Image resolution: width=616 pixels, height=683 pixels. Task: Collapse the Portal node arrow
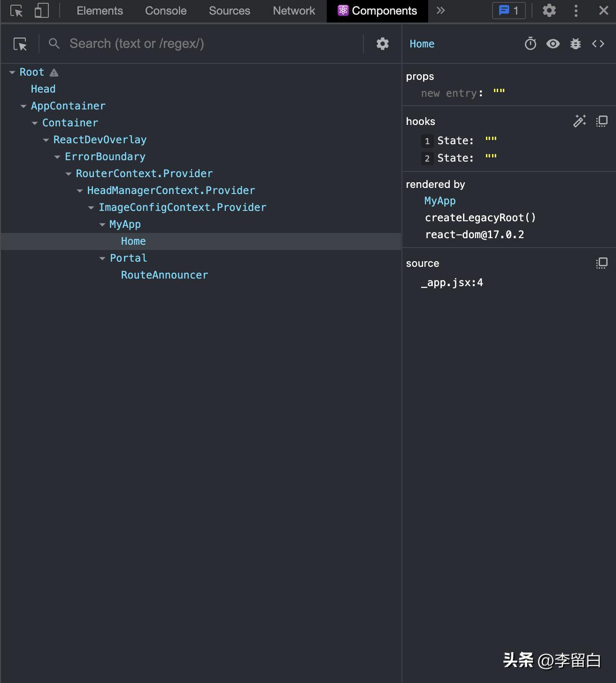[x=102, y=258]
